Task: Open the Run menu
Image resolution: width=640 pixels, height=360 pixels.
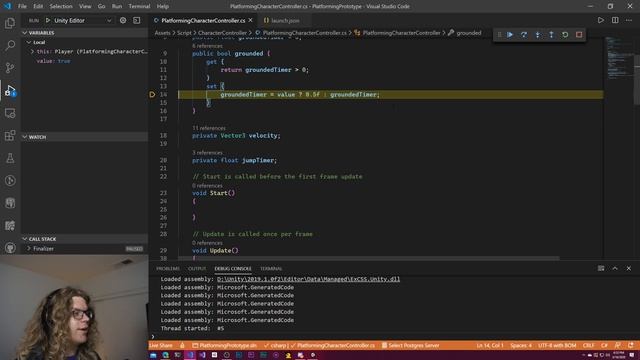Action: [x=117, y=6]
